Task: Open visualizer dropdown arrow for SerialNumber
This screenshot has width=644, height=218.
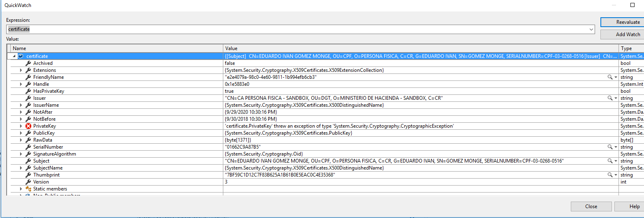Action: [x=616, y=147]
